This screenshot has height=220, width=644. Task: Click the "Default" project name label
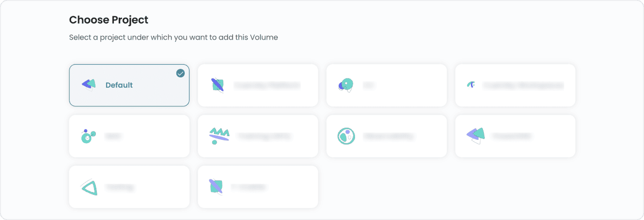[x=119, y=85]
